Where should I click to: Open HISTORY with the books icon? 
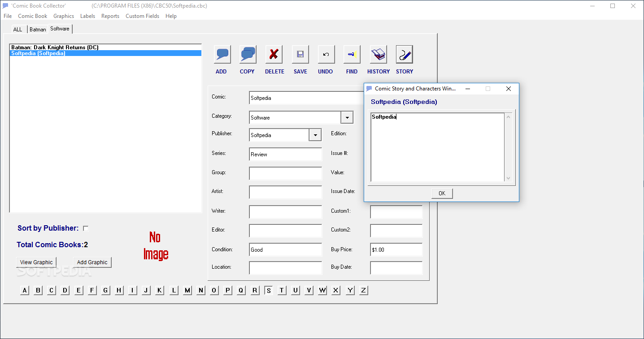tap(379, 54)
